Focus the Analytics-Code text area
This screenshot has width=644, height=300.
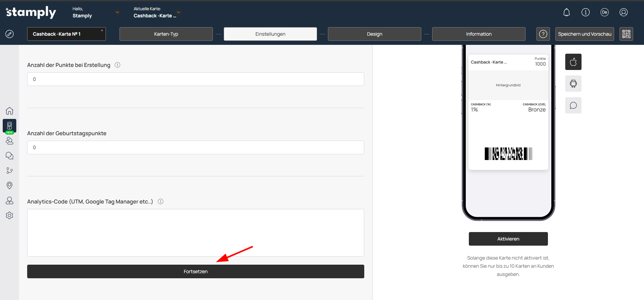coord(196,233)
